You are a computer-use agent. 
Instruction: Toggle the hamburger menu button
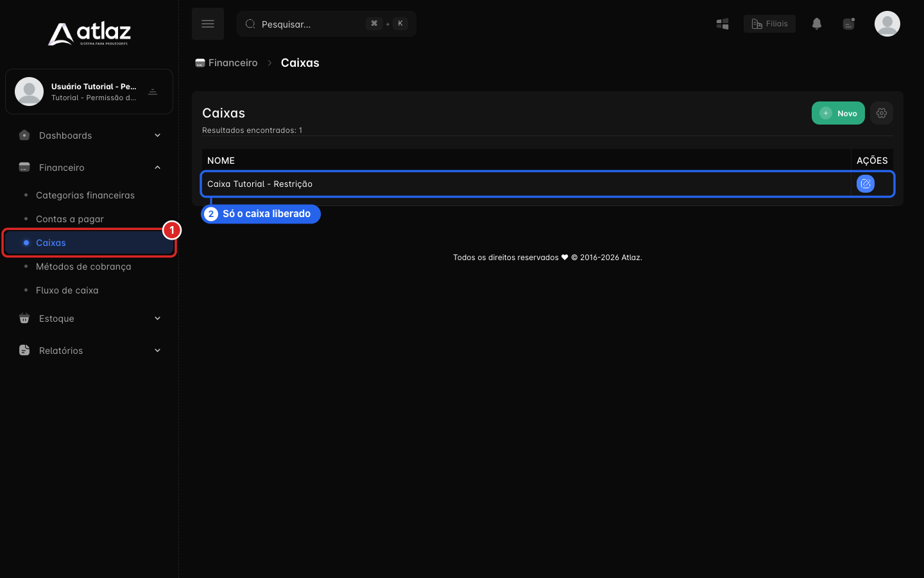click(x=208, y=24)
